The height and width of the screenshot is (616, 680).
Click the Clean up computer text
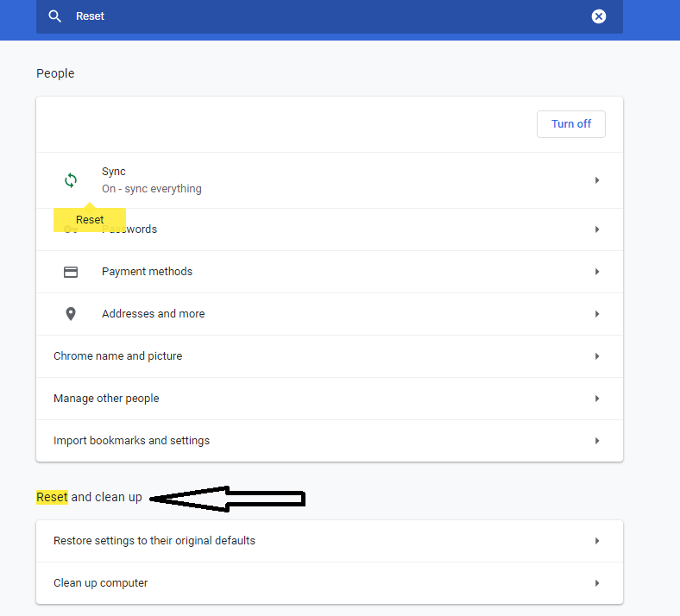100,583
